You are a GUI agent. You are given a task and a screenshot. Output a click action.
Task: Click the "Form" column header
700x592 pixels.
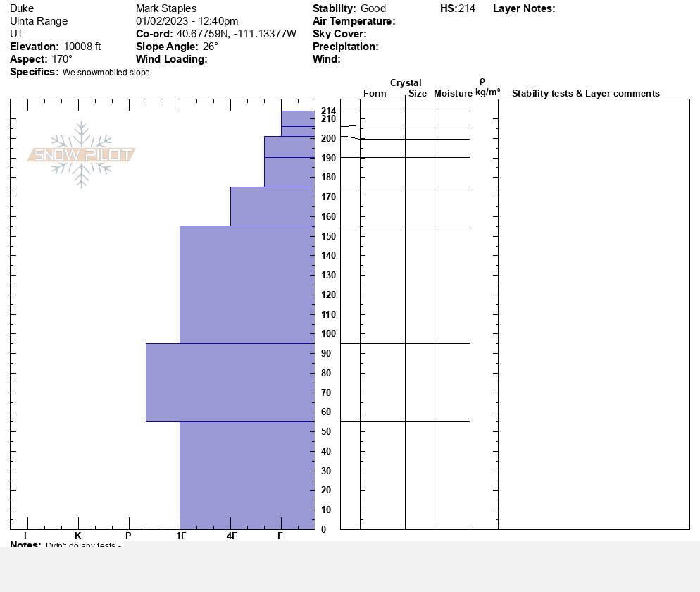click(375, 93)
